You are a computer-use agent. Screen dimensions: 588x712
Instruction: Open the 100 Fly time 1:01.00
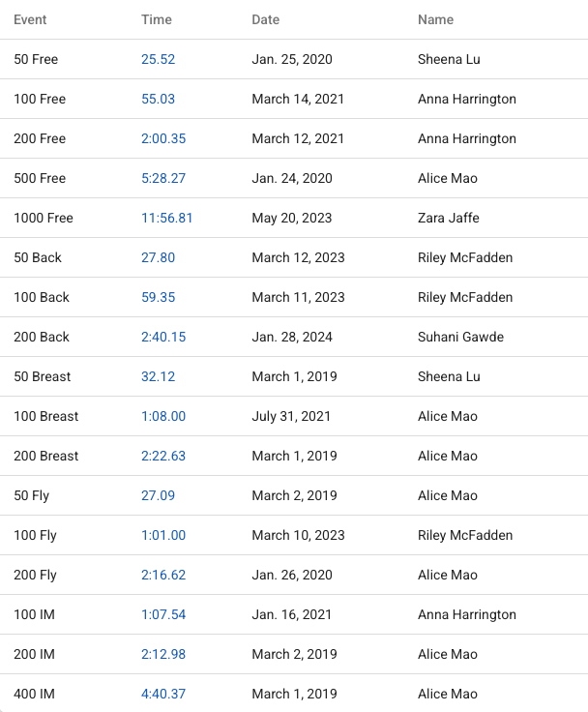(x=163, y=535)
